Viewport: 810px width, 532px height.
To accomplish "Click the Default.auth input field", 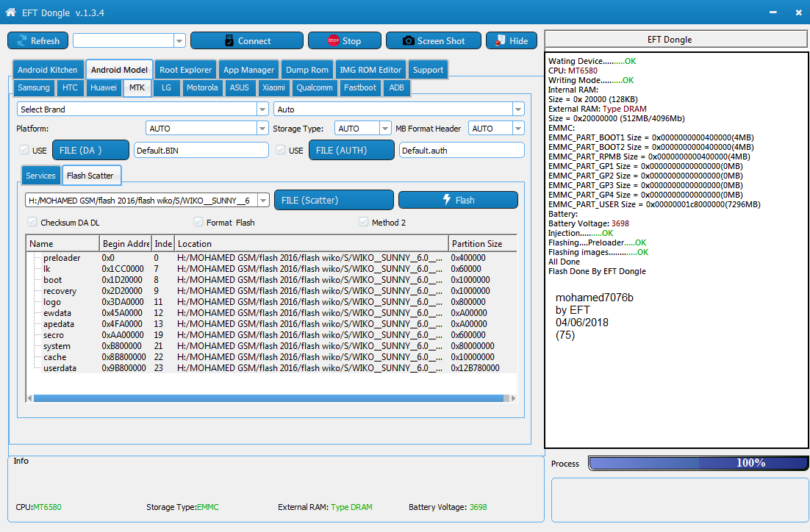I will pyautogui.click(x=462, y=151).
